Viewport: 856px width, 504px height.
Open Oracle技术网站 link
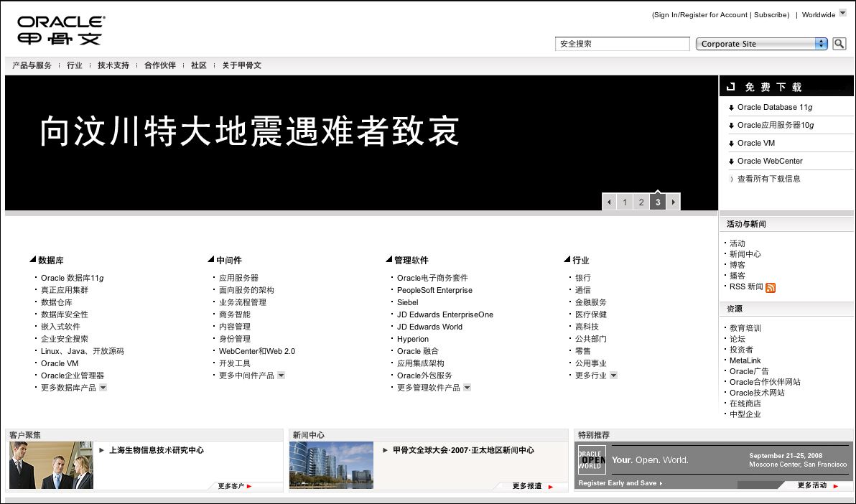tap(757, 393)
